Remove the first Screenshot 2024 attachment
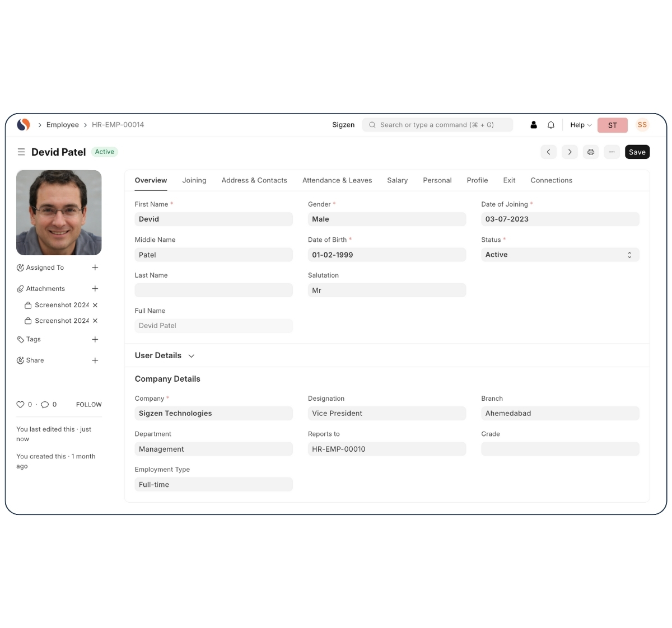The image size is (672, 628). coord(95,305)
